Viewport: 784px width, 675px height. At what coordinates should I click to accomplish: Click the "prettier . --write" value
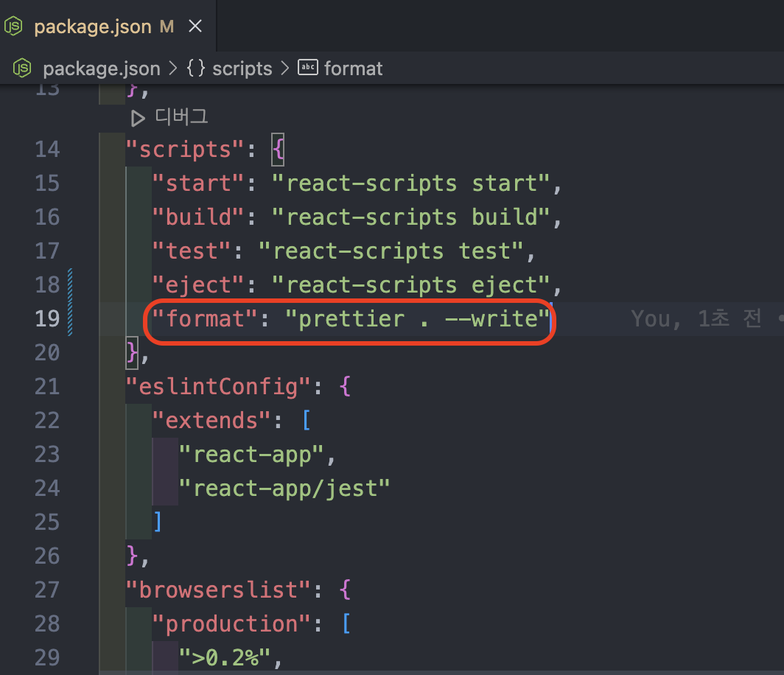(x=418, y=319)
